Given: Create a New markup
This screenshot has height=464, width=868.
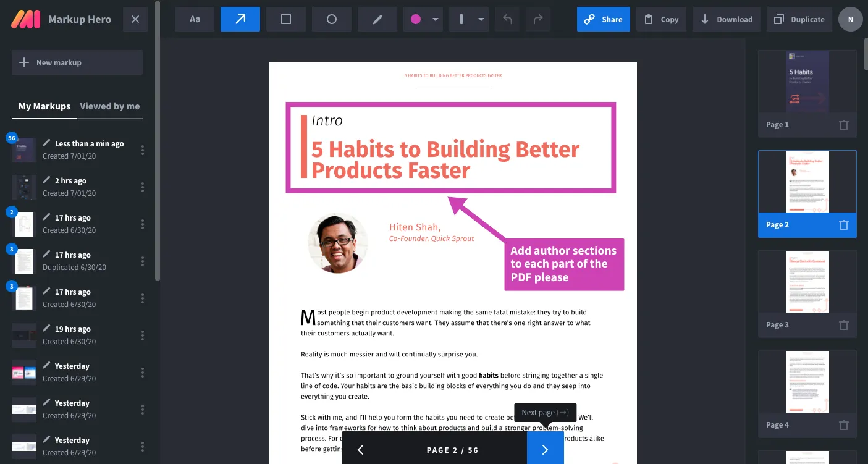Looking at the screenshot, I should point(77,62).
